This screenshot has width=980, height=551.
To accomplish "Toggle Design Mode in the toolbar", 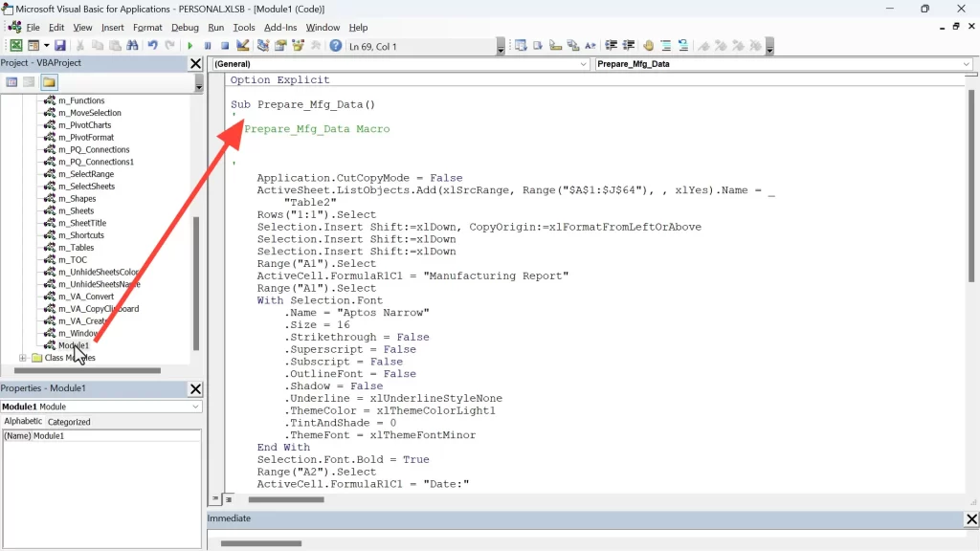I will [x=243, y=46].
